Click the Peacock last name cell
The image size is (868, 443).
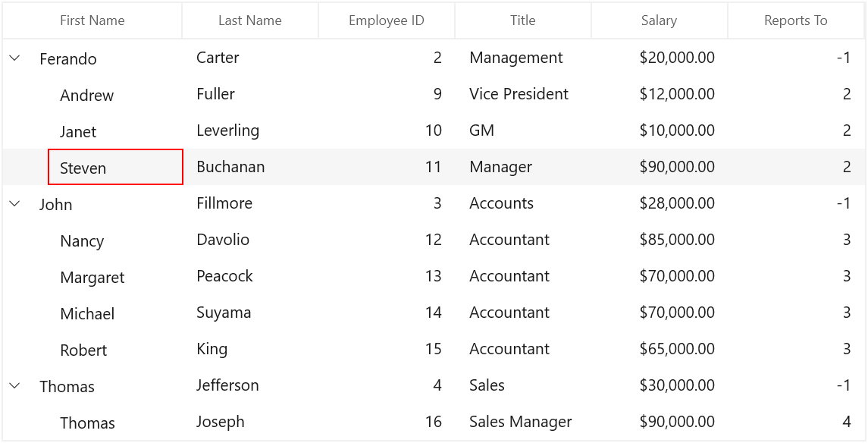(250, 276)
